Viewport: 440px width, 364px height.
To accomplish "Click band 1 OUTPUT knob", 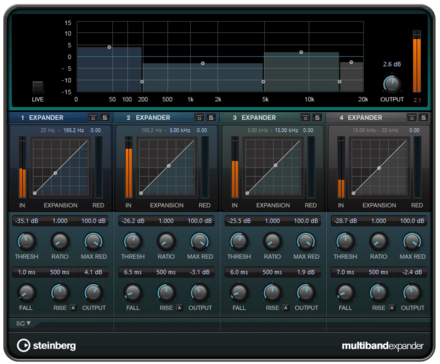I will coord(93,293).
